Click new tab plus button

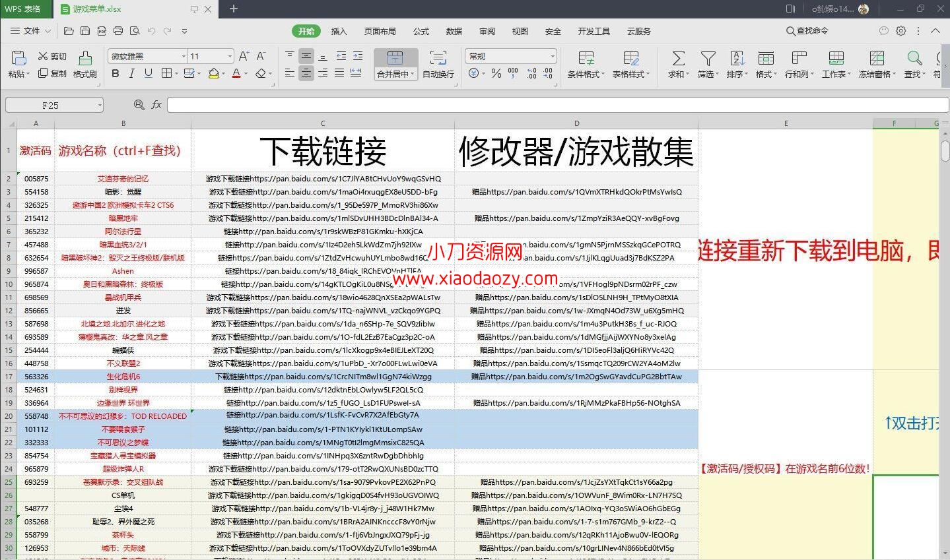coord(234,9)
